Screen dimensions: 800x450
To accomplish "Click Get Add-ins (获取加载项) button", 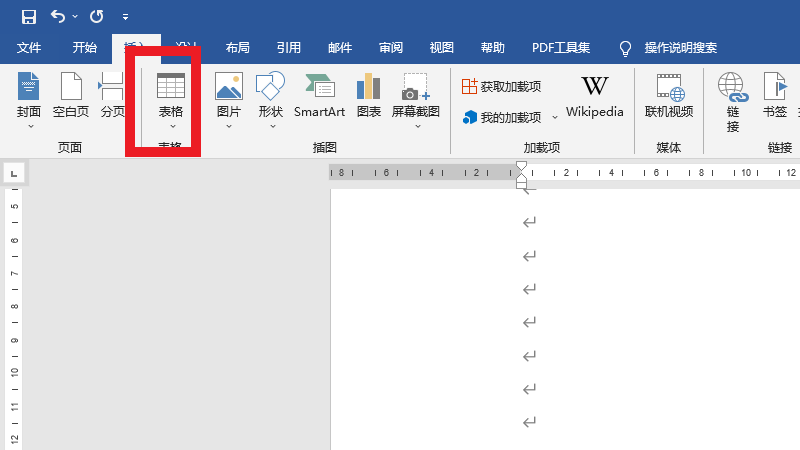I will [501, 87].
